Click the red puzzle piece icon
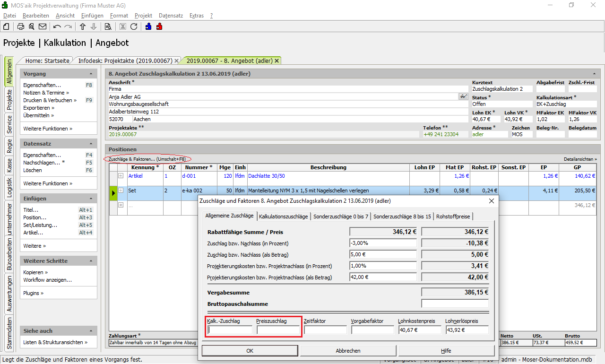The image size is (605, 364). point(159,26)
